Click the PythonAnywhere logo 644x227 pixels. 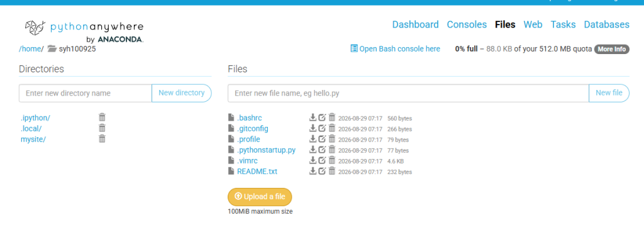pyautogui.click(x=84, y=31)
